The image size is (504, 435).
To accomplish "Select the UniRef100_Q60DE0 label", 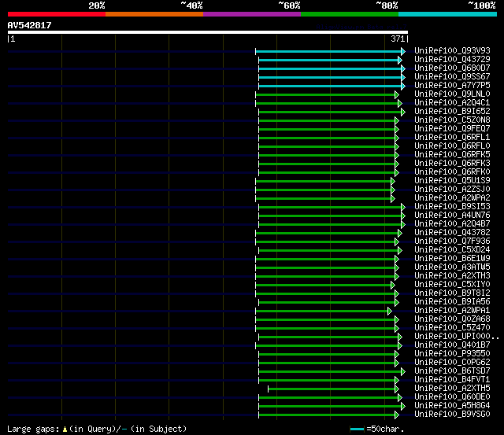I will pyautogui.click(x=452, y=397).
